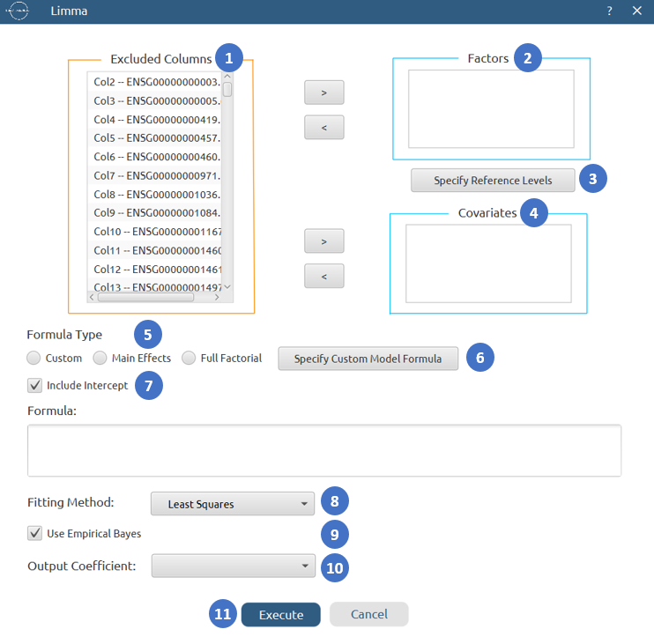Select Col5 -- ENSG00000000457 in excluded list
This screenshot has height=644, width=654.
point(155,138)
